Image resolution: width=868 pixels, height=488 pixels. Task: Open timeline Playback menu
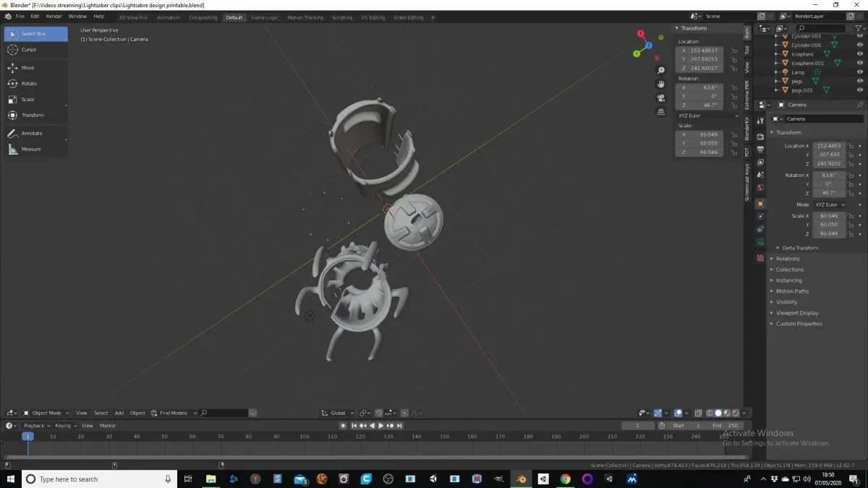36,426
